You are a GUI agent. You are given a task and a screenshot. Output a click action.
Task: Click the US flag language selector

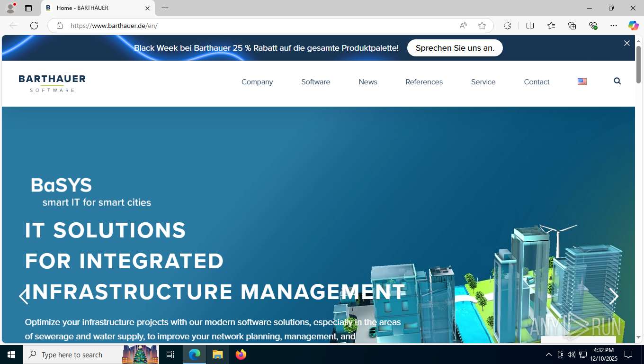(582, 82)
